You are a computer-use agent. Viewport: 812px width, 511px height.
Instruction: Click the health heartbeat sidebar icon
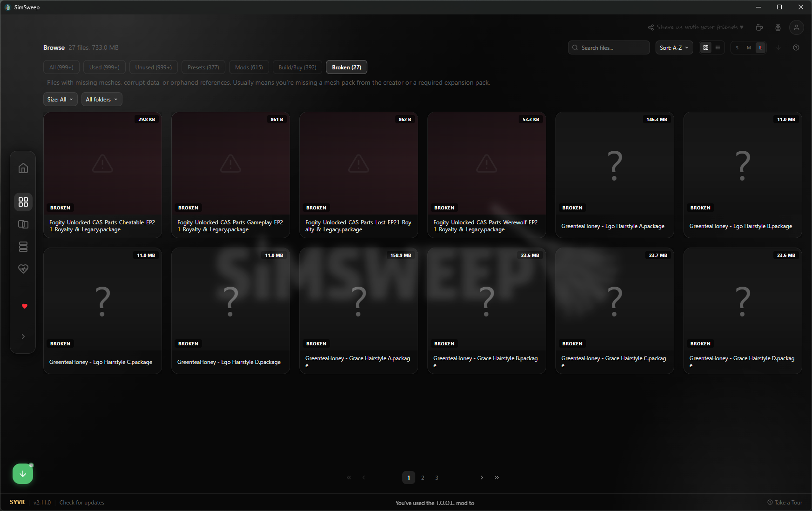coord(23,269)
